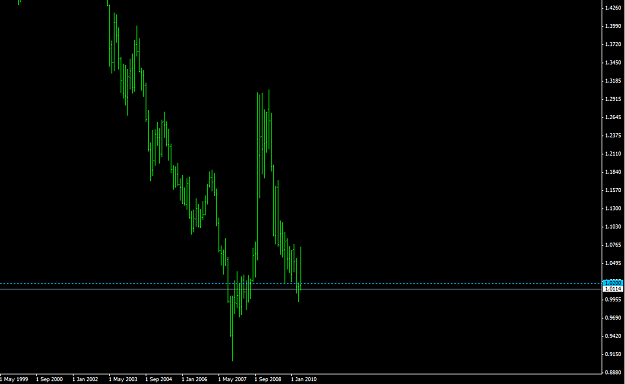Viewport: 625px width, 384px height.
Task: Click the 1 May 2003 date label
Action: coord(123,379)
